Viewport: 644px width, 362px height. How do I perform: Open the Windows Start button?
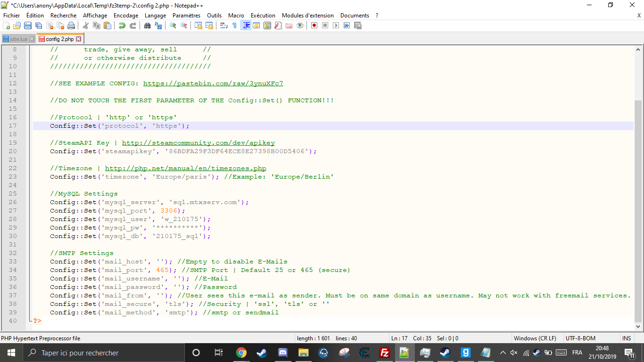11,353
